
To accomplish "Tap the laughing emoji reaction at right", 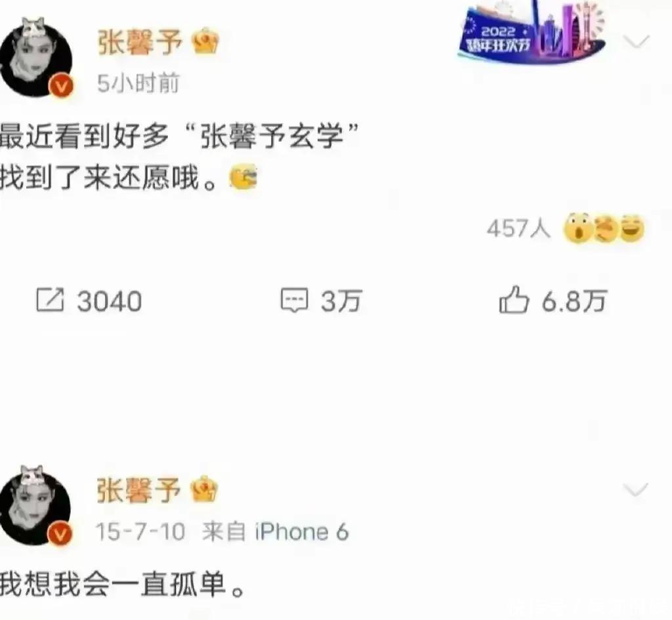I will [x=631, y=228].
